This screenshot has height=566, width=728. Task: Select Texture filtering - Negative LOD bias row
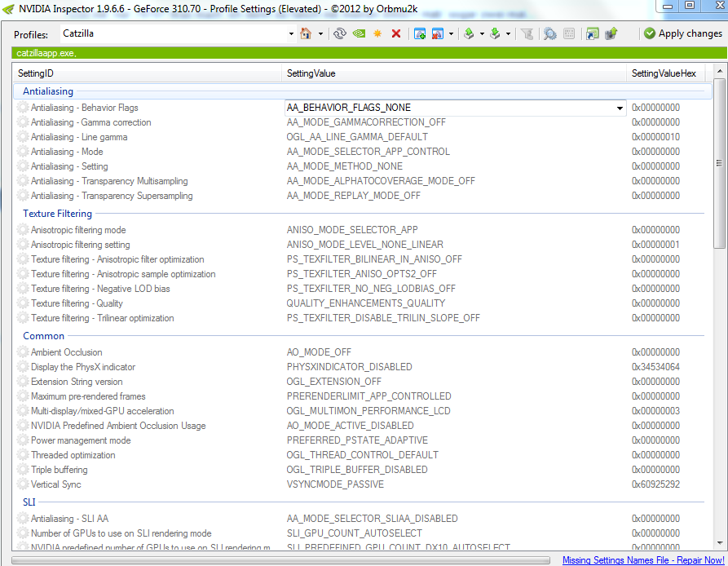click(363, 289)
